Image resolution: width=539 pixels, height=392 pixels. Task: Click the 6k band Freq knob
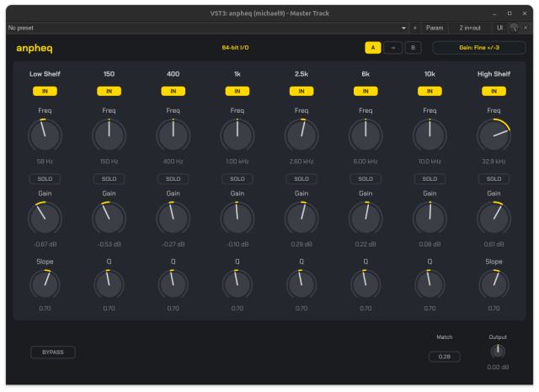[366, 135]
